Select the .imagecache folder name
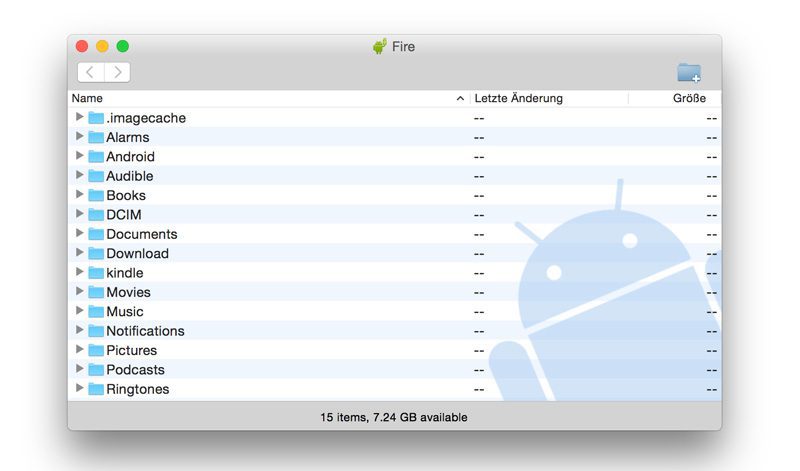Screen dimensions: 800x471 [146, 118]
